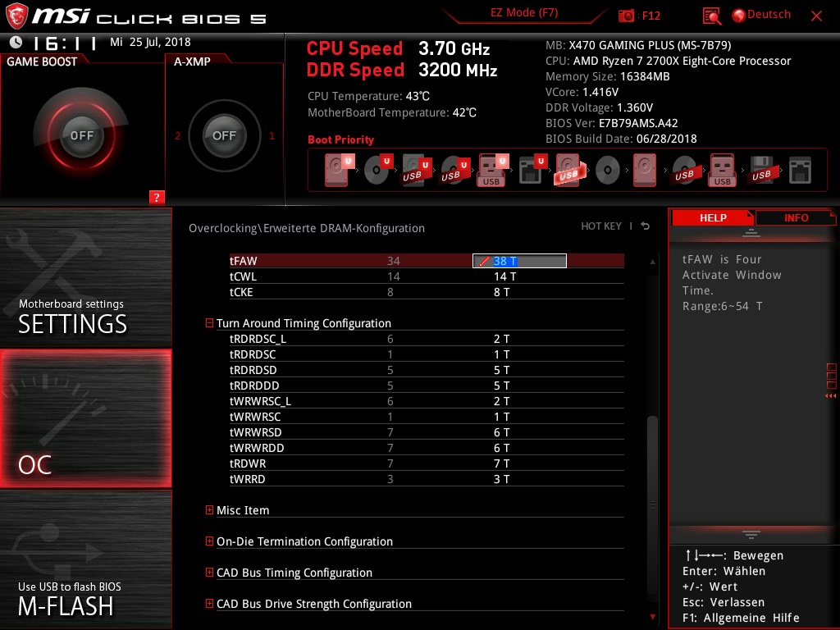This screenshot has width=840, height=630.
Task: Select the first UEFI hard disk boot device
Action: point(339,170)
